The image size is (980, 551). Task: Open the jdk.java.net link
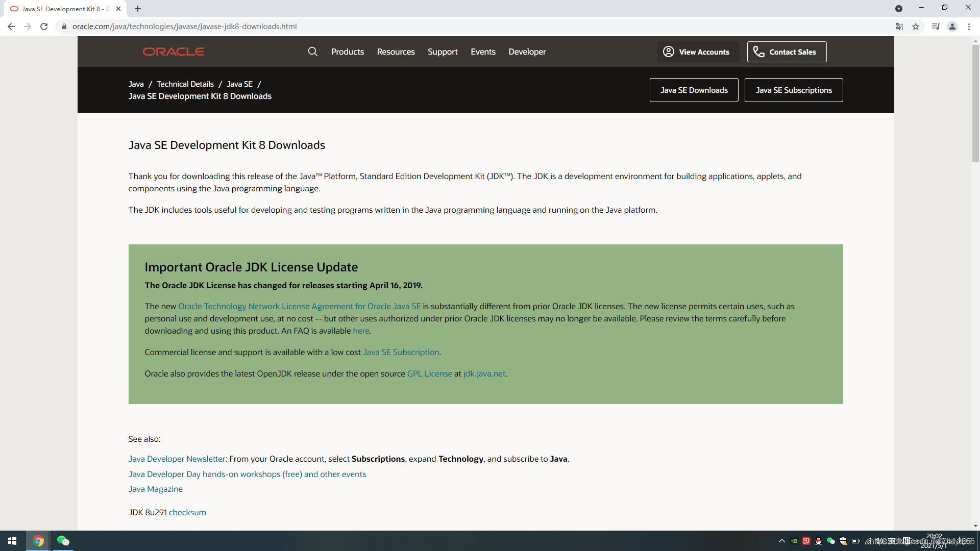tap(484, 373)
